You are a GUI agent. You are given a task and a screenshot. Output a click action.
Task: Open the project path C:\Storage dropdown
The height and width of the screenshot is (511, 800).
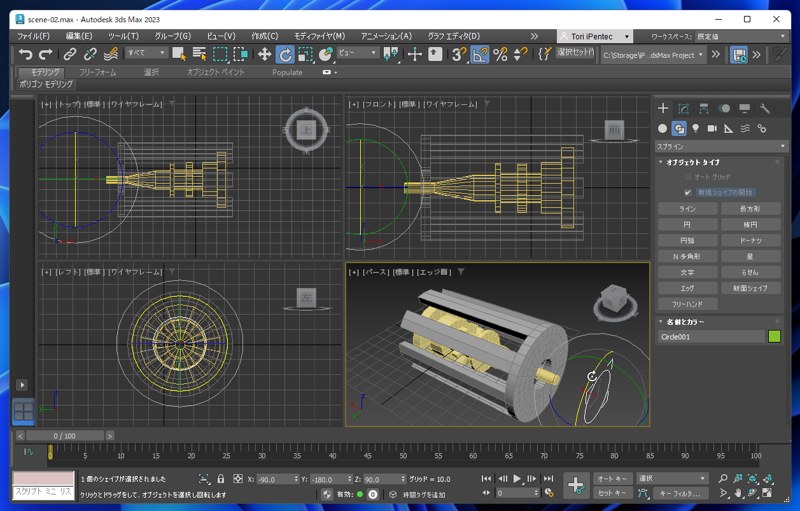click(654, 55)
